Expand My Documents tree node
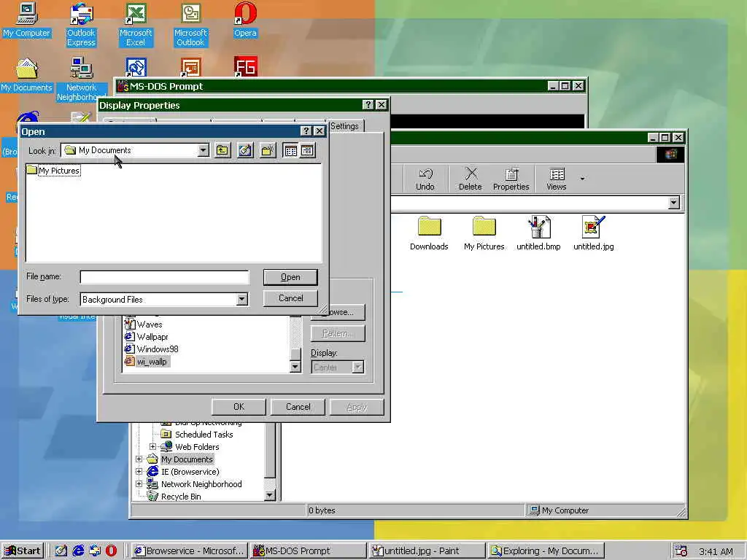The image size is (747, 560). tap(139, 459)
